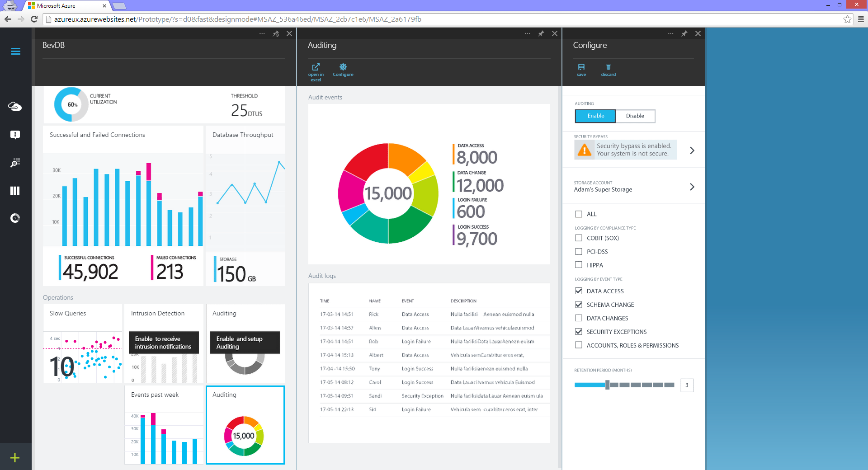
Task: Open Successful and Failed Connections tile
Action: 123,206
